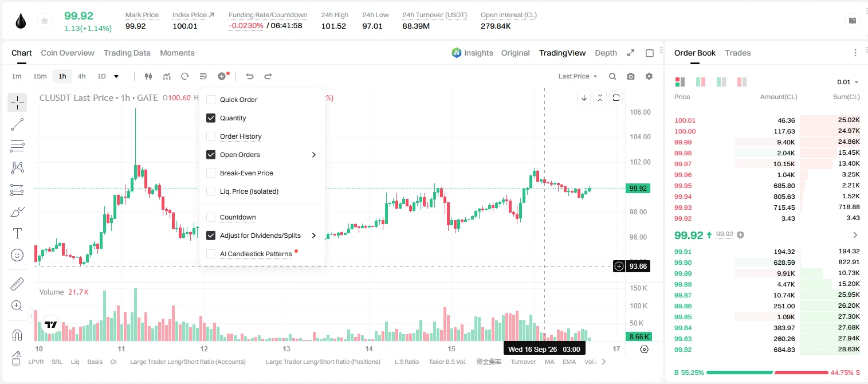Image resolution: width=868 pixels, height=384 pixels.
Task: Select the 15m timeframe
Action: click(40, 76)
